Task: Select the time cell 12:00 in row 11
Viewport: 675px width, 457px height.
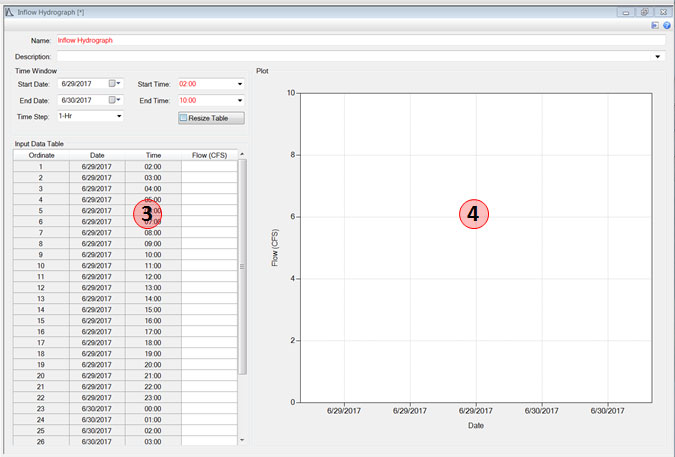Action: (x=153, y=277)
